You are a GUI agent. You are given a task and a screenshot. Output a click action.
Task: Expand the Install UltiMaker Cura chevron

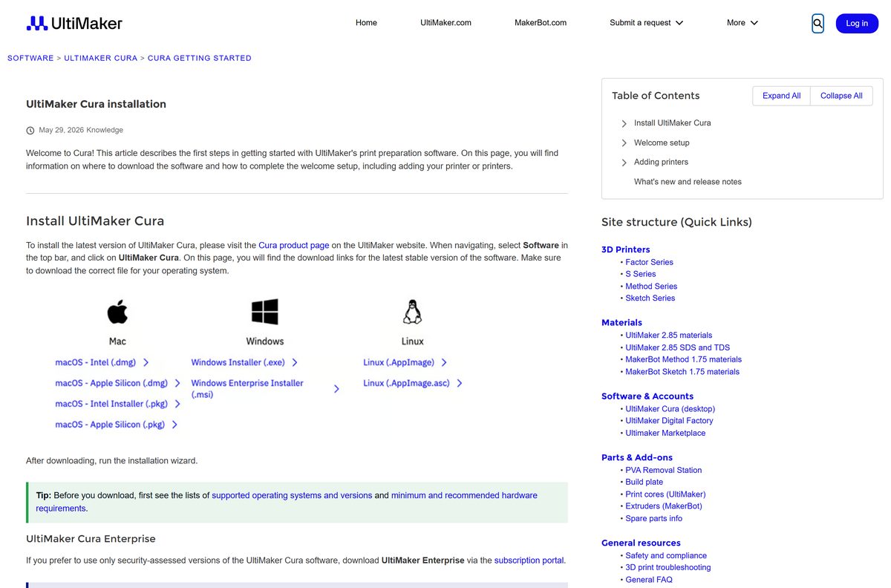[x=624, y=123]
